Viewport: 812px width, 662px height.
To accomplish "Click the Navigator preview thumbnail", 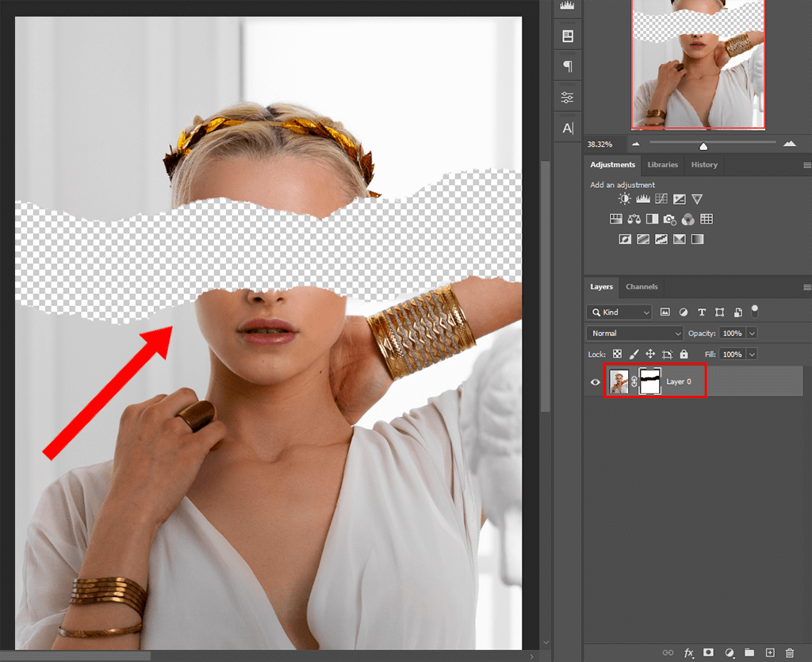I will [698, 63].
